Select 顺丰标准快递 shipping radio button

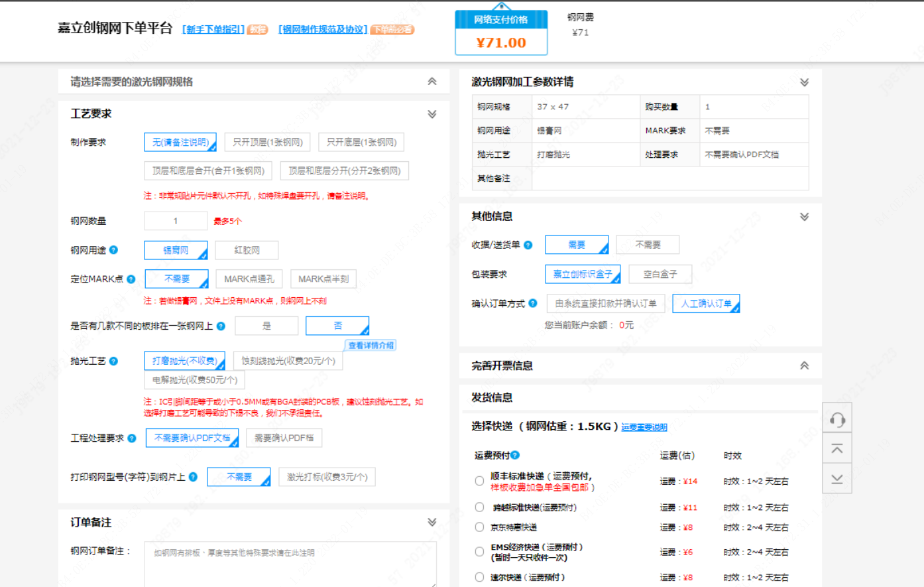(479, 481)
